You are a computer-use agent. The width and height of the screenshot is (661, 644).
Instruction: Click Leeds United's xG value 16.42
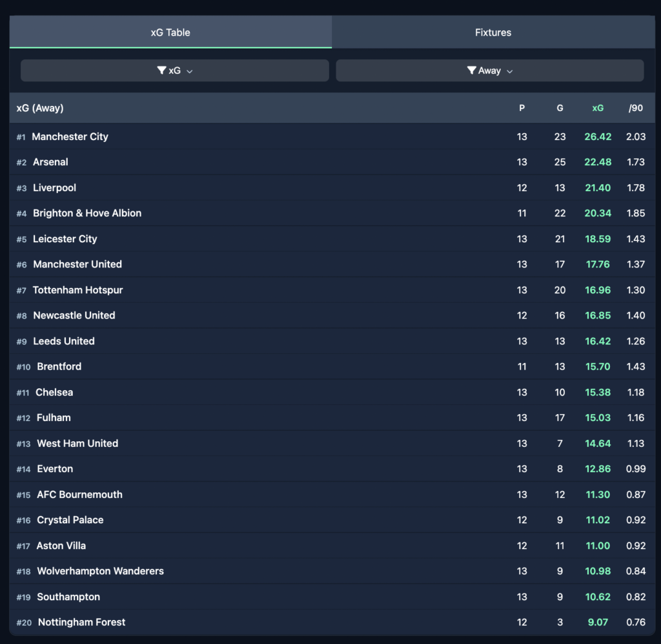(598, 341)
